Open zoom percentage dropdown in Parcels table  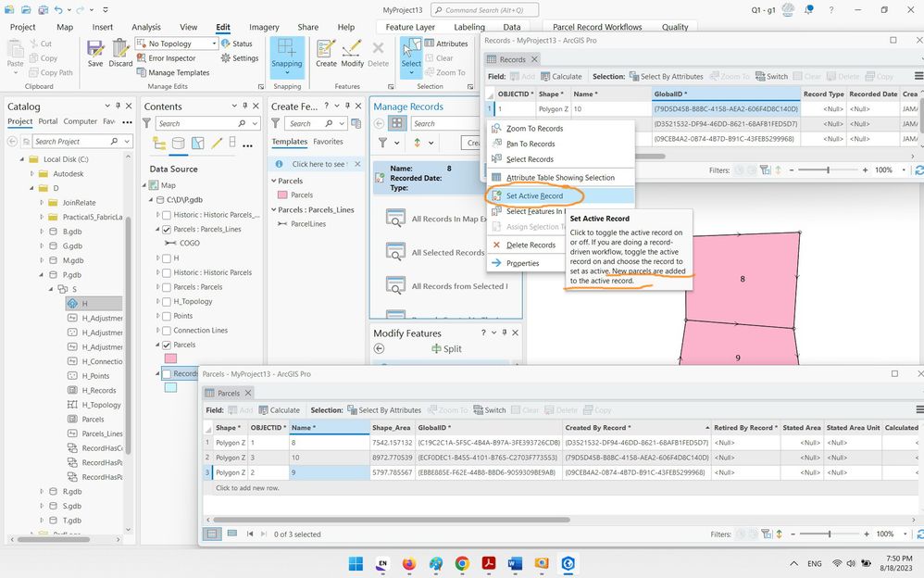[x=905, y=534]
